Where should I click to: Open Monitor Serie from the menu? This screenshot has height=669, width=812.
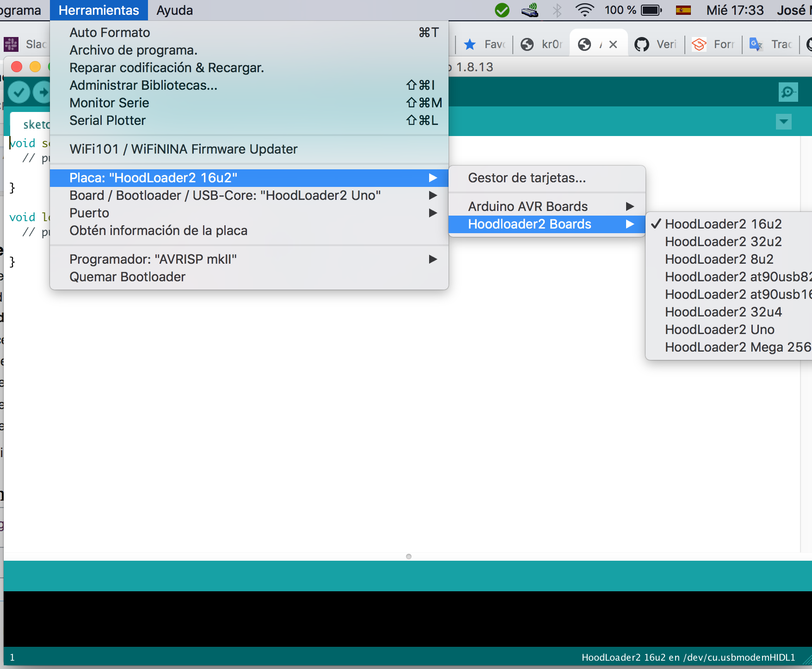[x=249, y=103]
